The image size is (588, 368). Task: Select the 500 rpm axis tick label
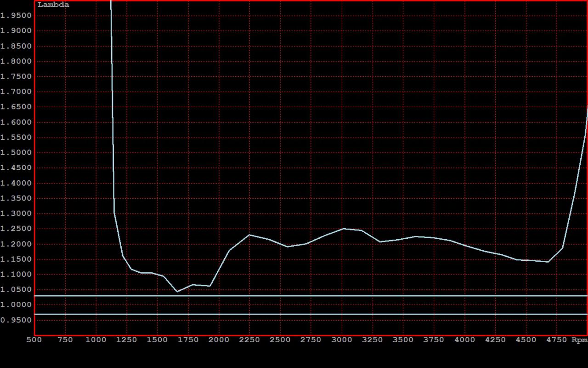point(34,340)
